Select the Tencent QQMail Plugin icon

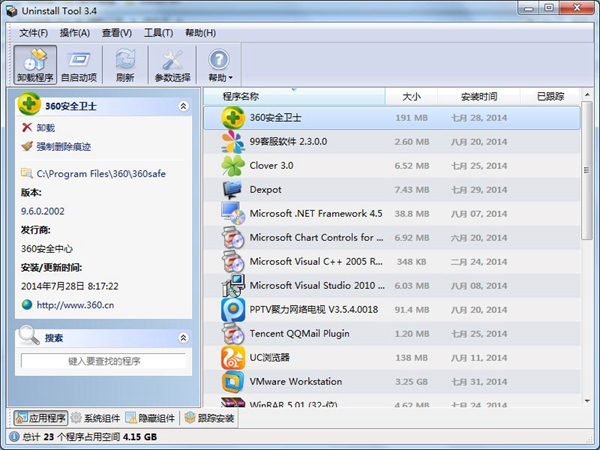pyautogui.click(x=233, y=334)
